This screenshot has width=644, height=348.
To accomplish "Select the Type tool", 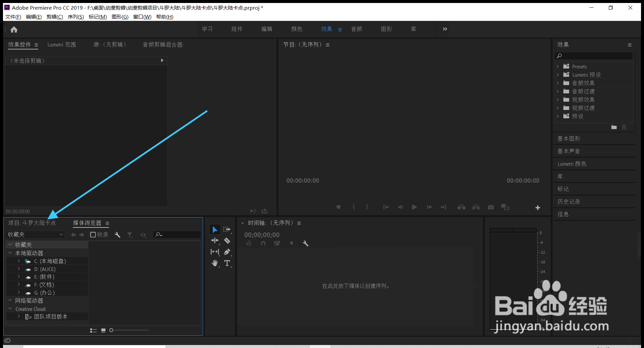I will pos(227,263).
